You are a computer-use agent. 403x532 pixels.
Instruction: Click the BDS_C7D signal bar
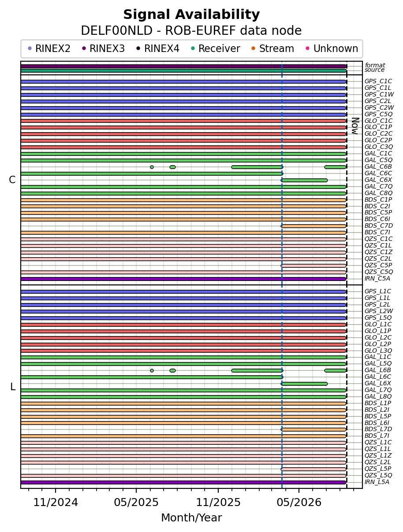(313, 226)
